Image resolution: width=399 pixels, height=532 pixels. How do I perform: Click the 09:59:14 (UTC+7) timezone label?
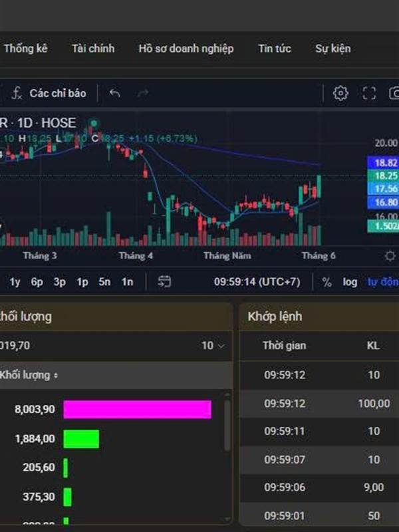(x=257, y=282)
